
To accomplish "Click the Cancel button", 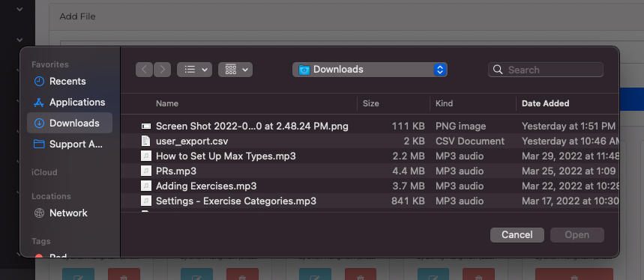I will pos(517,235).
